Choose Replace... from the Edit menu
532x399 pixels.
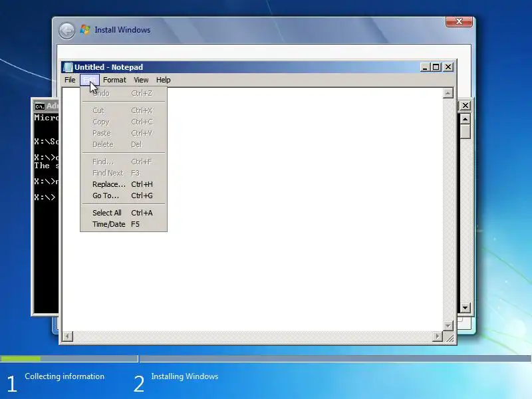pos(122,184)
